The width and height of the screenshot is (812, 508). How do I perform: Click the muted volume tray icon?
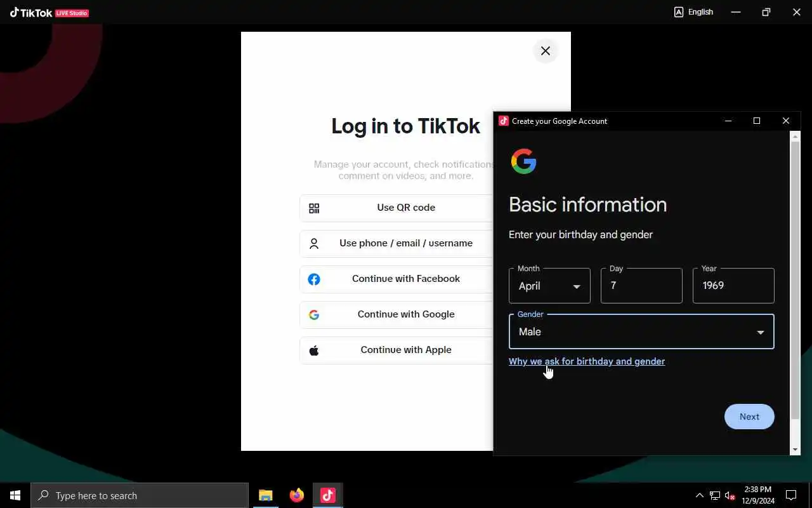coord(730,495)
